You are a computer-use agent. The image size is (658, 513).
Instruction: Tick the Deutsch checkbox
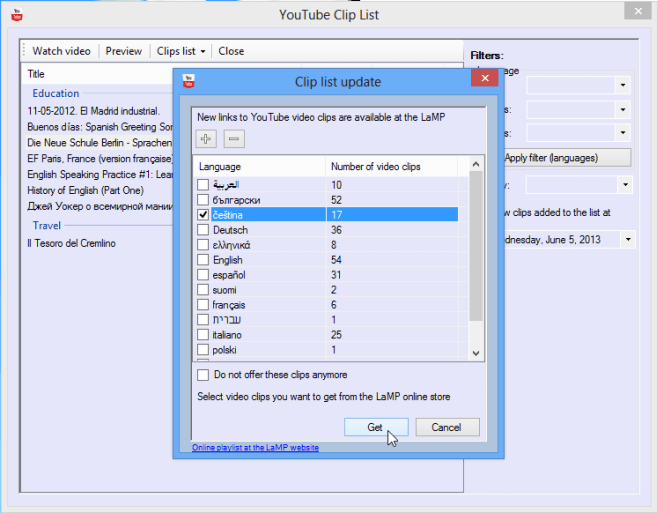coord(203,230)
